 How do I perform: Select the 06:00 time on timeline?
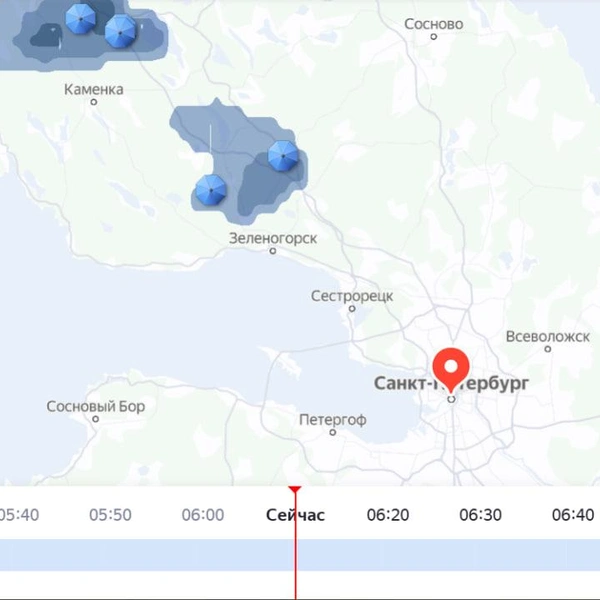[x=203, y=515]
